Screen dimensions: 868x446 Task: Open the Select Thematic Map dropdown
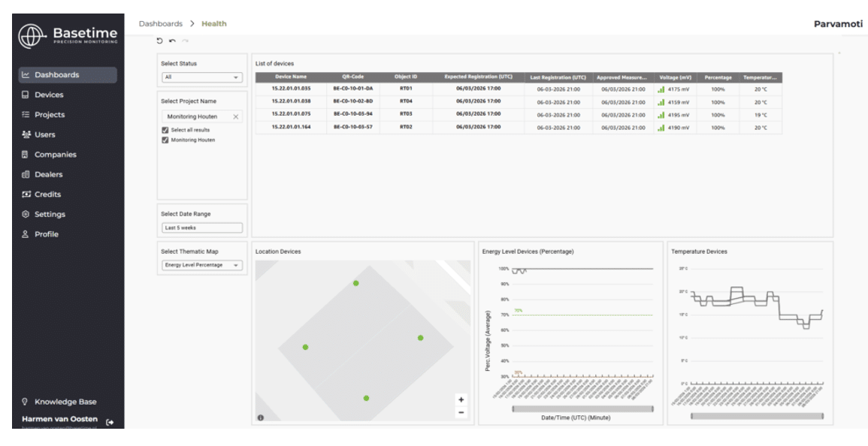pos(202,265)
